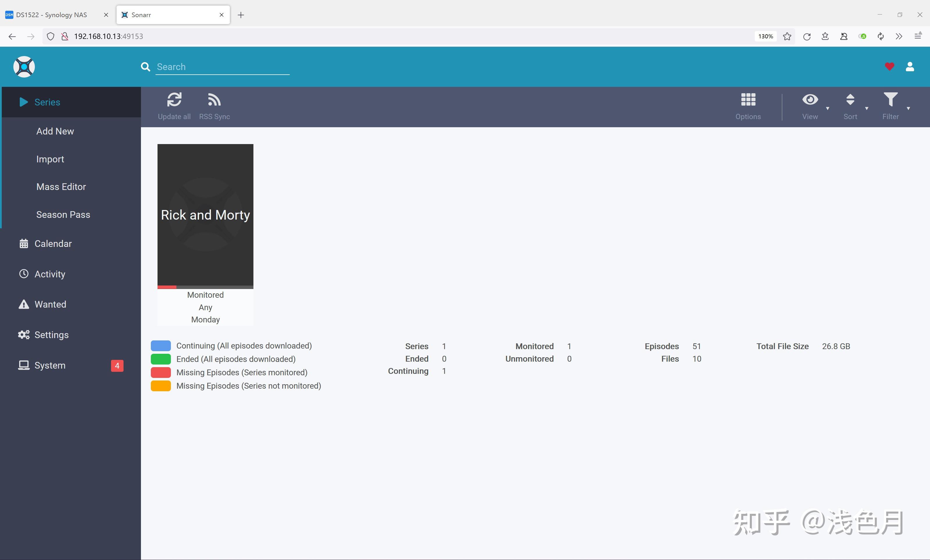Open Rick and Morty poster
Viewport: 930px width, 560px height.
pyautogui.click(x=205, y=215)
